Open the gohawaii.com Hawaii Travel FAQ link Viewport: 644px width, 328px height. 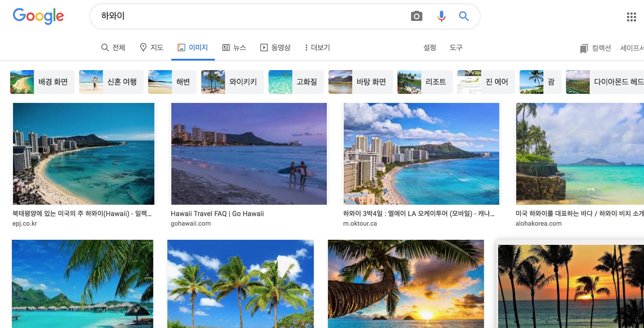pos(217,214)
